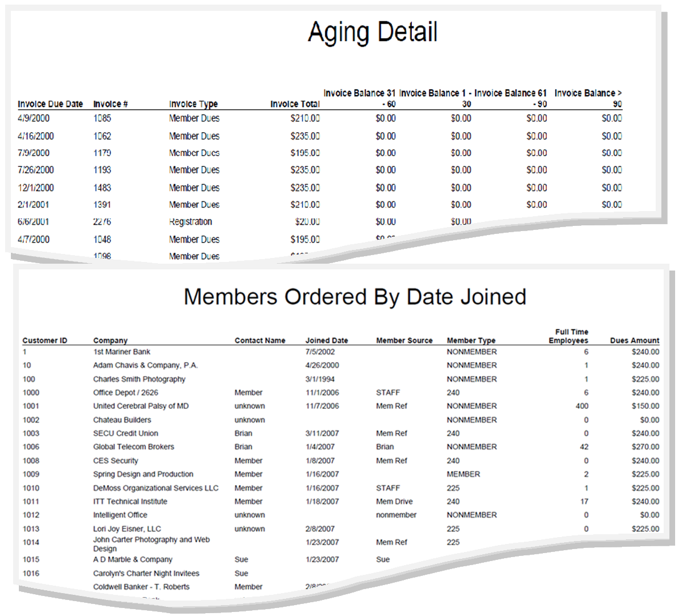Select the $20.00 invoice total

click(x=307, y=222)
